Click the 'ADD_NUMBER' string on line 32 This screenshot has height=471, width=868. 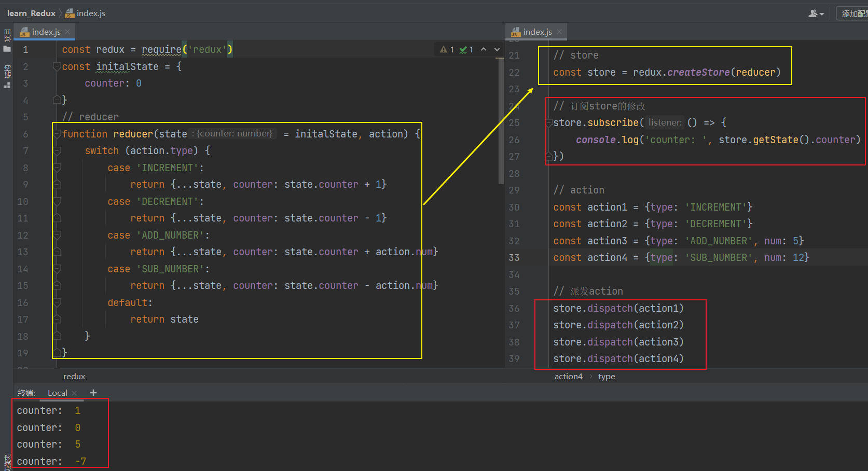point(719,241)
